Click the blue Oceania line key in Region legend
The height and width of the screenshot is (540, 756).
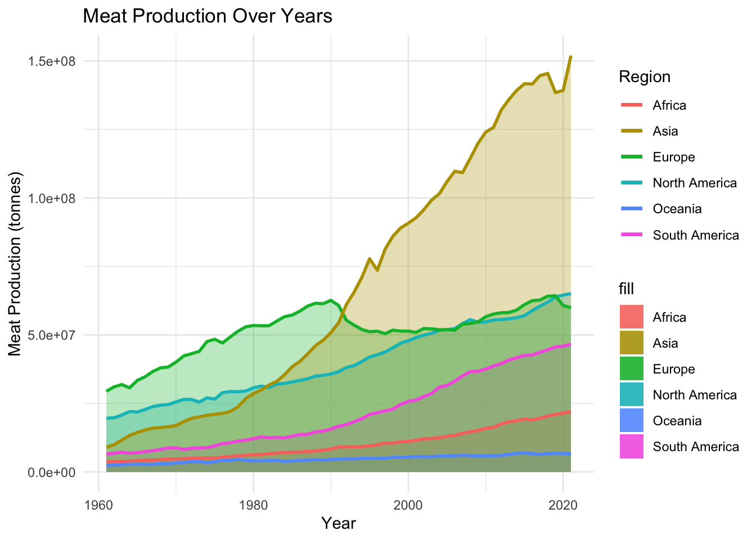point(632,209)
